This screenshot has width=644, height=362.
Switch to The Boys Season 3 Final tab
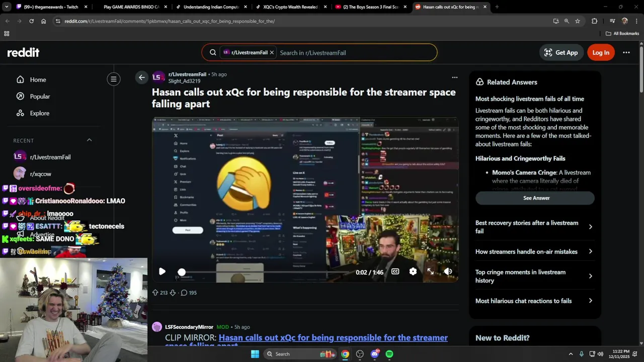point(371,7)
